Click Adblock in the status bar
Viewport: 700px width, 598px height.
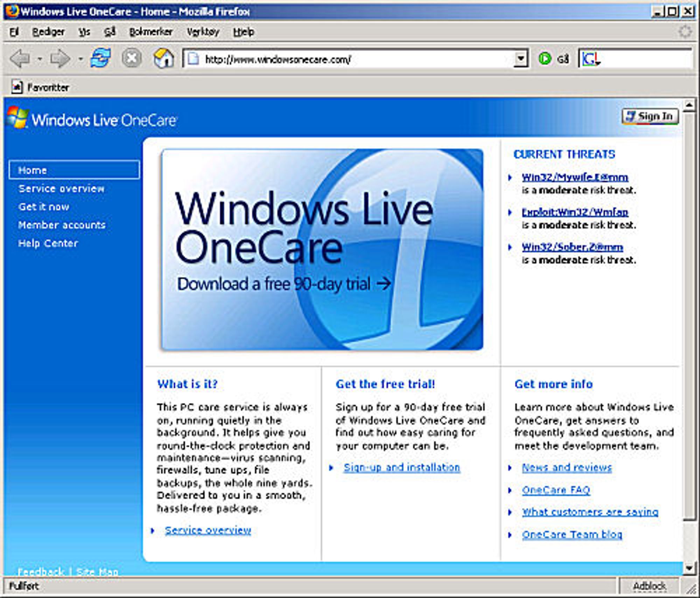(x=650, y=586)
